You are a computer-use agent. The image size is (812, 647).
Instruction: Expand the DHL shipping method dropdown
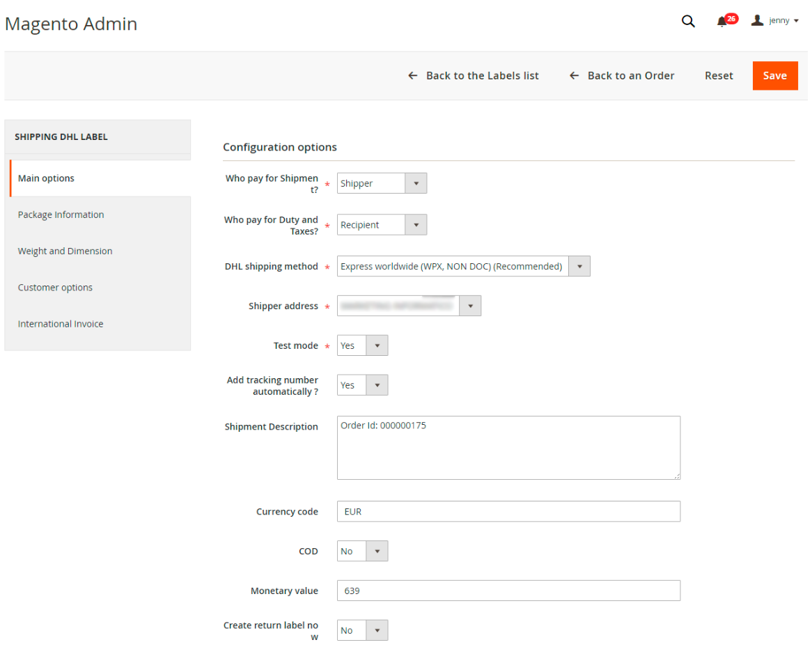[464, 266]
